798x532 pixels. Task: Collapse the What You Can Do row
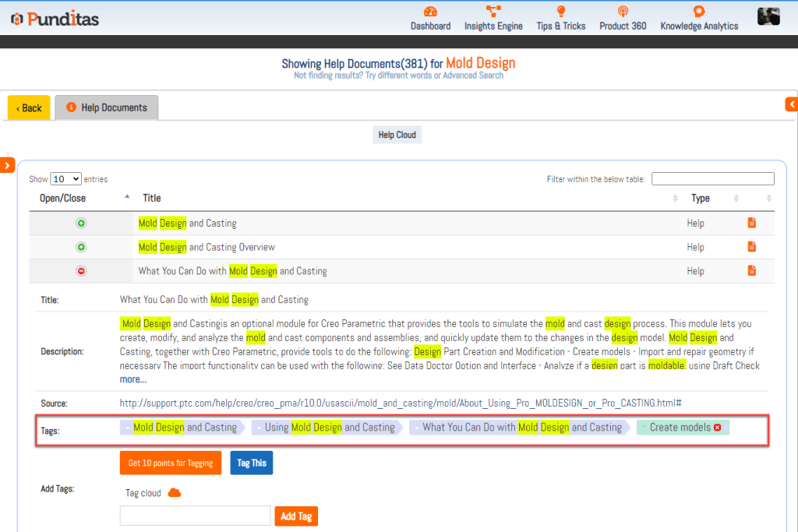[81, 271]
